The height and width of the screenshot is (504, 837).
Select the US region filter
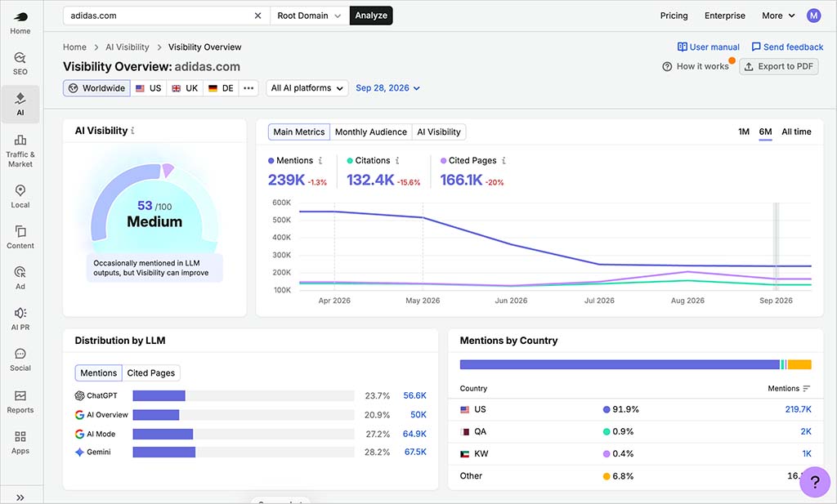click(149, 88)
